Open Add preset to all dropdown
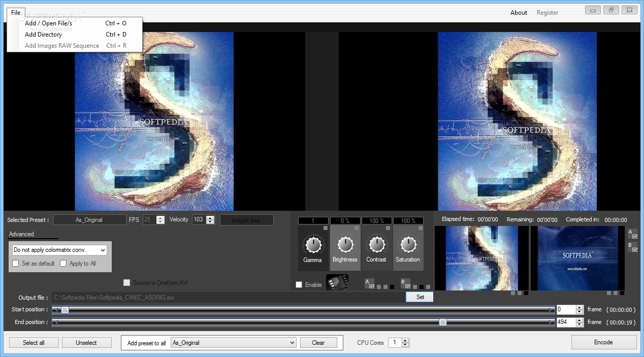Image resolution: width=644 pixels, height=357 pixels. (234, 343)
